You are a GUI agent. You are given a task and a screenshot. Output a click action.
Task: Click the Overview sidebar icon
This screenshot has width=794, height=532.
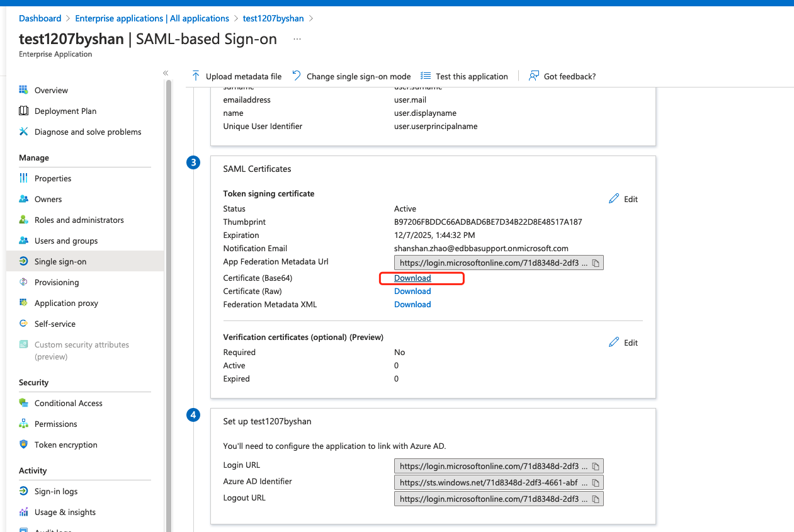click(23, 90)
